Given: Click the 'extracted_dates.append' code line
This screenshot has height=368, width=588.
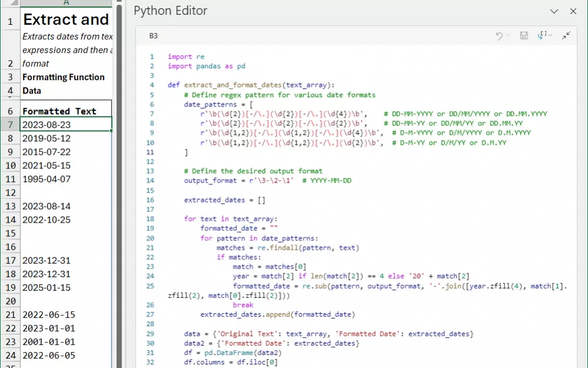Looking at the screenshot, I should pyautogui.click(x=278, y=314).
